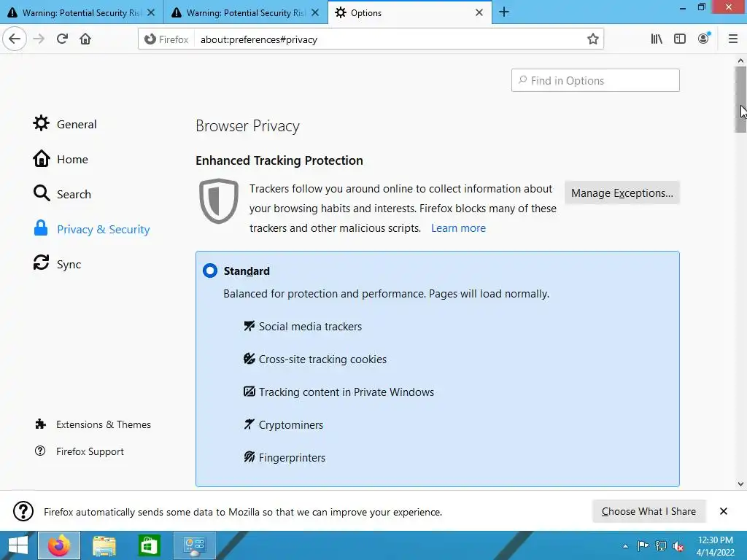
Task: Click the Firefox taskbar icon
Action: click(59, 545)
